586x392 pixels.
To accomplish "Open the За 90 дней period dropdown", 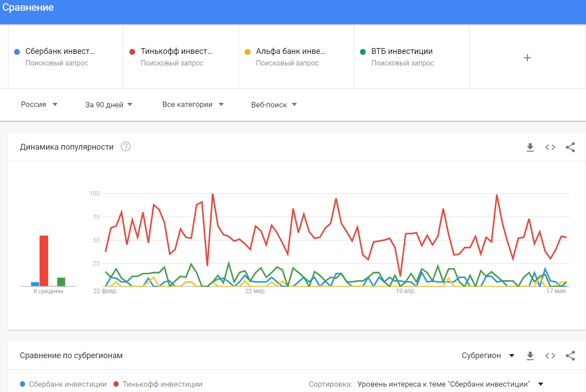I will (109, 105).
